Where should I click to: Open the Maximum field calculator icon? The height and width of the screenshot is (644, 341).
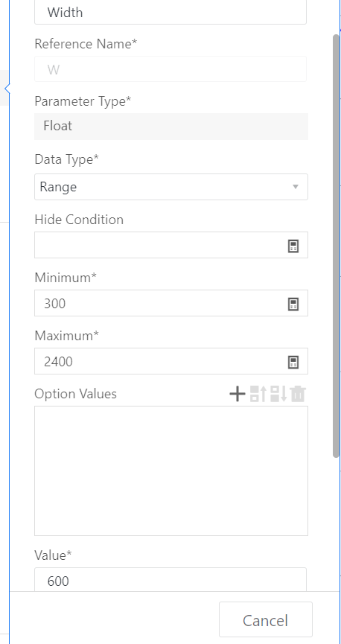[293, 363]
